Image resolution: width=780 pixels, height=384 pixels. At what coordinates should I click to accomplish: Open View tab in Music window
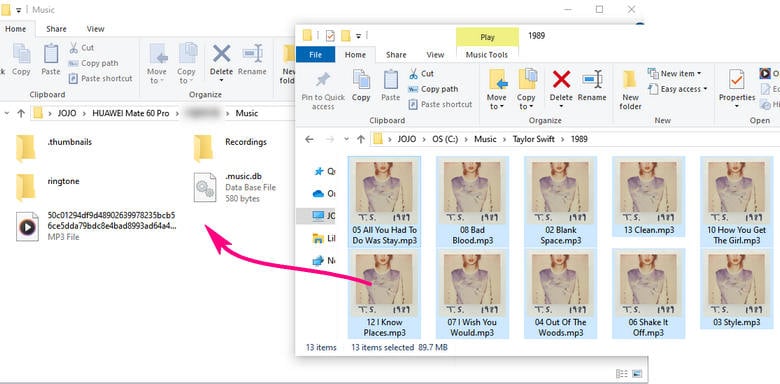[x=96, y=29]
